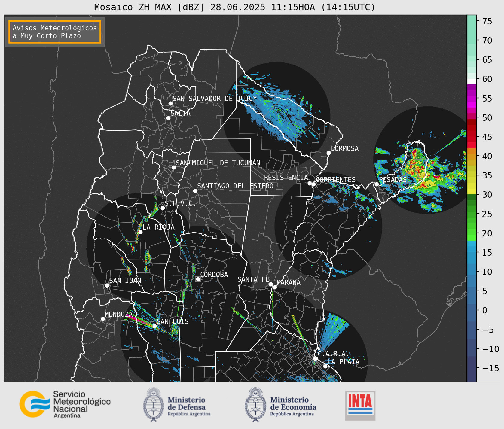Click the Posadas city marker

377,184
